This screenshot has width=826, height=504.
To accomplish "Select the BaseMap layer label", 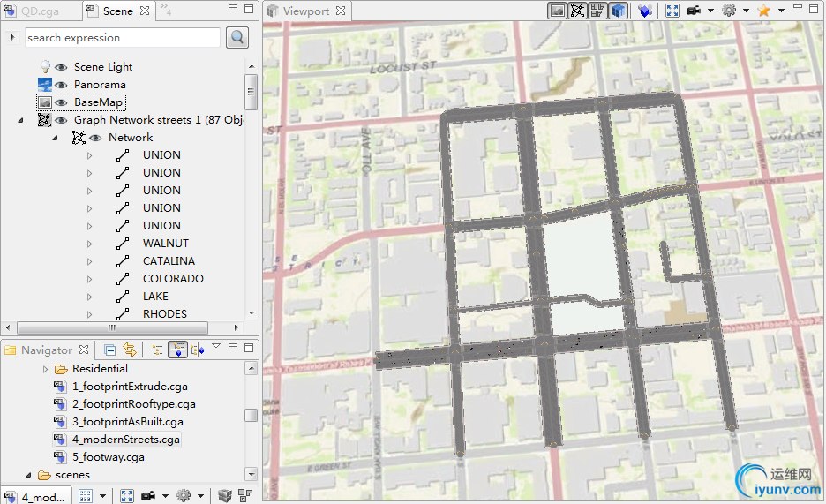I will pyautogui.click(x=98, y=102).
